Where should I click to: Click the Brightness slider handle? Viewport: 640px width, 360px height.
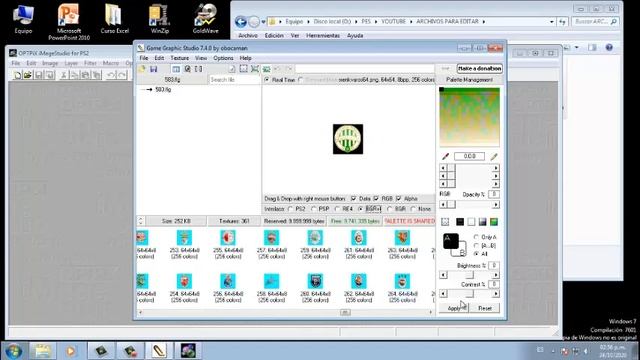(x=469, y=275)
